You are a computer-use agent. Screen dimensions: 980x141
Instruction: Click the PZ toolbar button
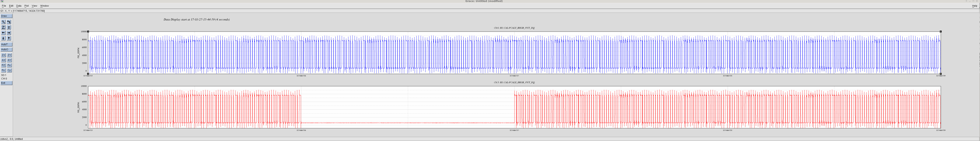[3, 65]
